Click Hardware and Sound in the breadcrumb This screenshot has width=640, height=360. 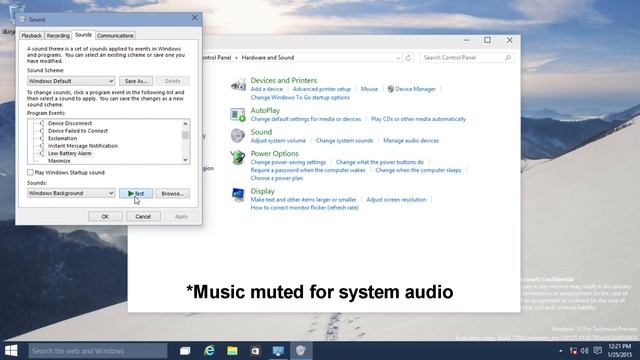[268, 58]
